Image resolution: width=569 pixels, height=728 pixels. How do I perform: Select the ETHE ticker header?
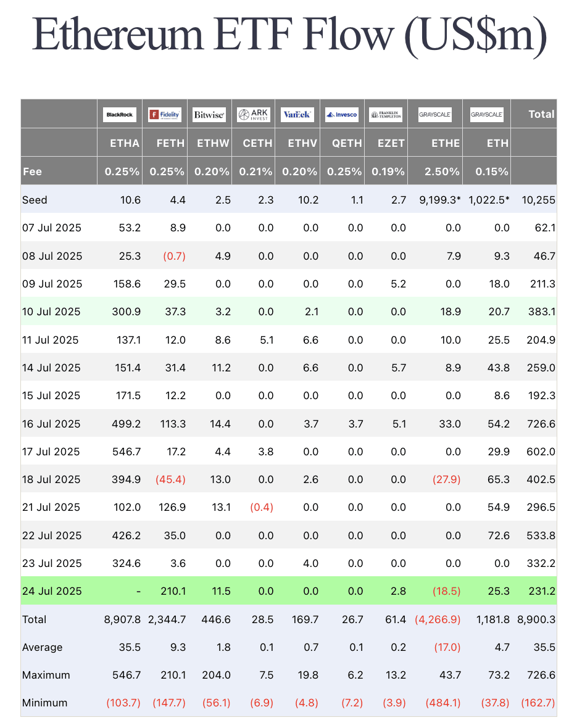pyautogui.click(x=446, y=144)
